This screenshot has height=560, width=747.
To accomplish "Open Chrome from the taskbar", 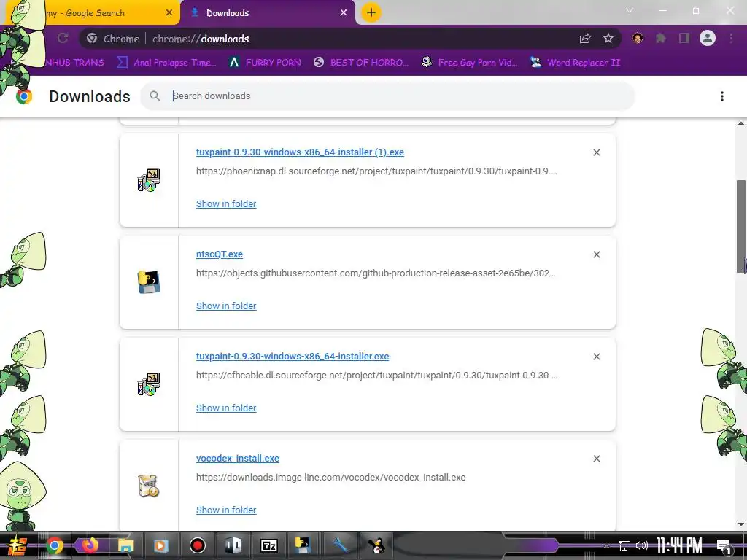I will click(x=54, y=545).
